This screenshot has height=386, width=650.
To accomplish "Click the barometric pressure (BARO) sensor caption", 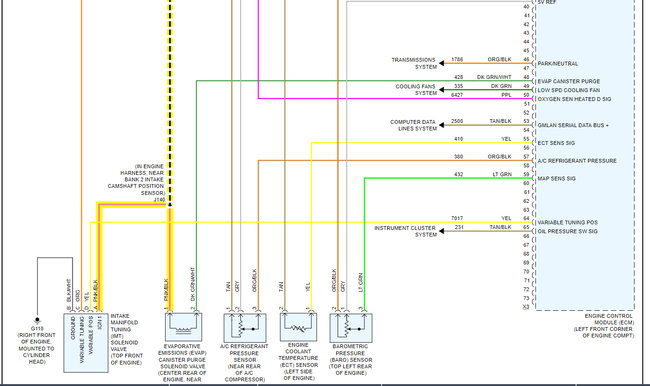I will (x=350, y=360).
